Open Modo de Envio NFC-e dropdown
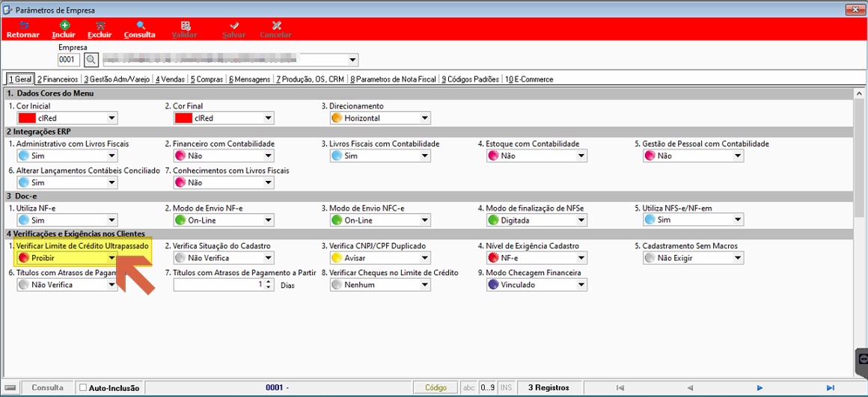 [424, 220]
